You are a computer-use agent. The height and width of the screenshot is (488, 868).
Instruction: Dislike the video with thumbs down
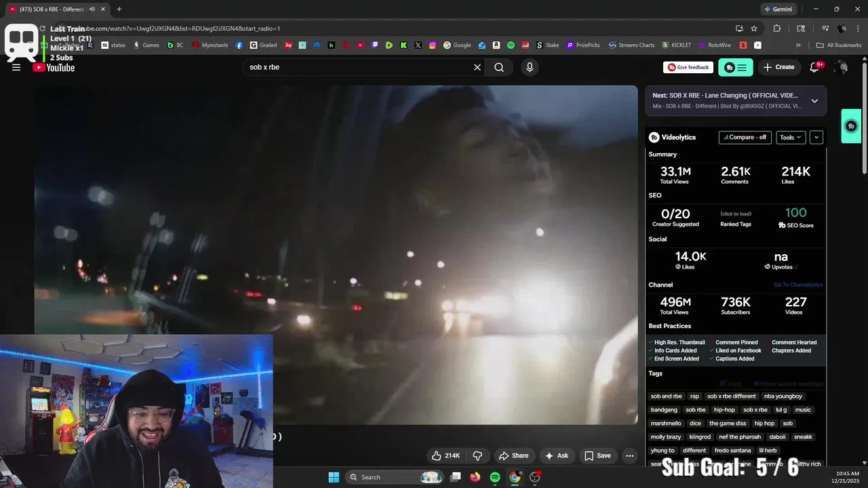[x=477, y=455]
